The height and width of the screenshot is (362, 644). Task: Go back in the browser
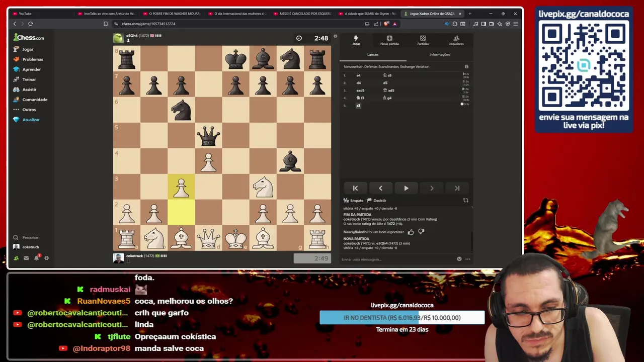[x=15, y=24]
